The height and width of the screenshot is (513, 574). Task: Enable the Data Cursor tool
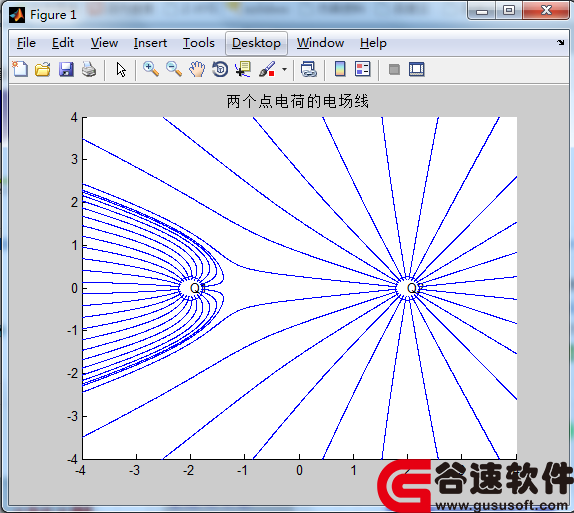click(x=243, y=69)
